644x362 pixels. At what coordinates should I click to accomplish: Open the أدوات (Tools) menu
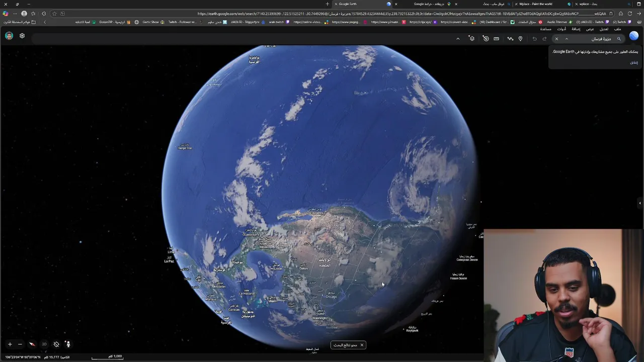click(561, 29)
